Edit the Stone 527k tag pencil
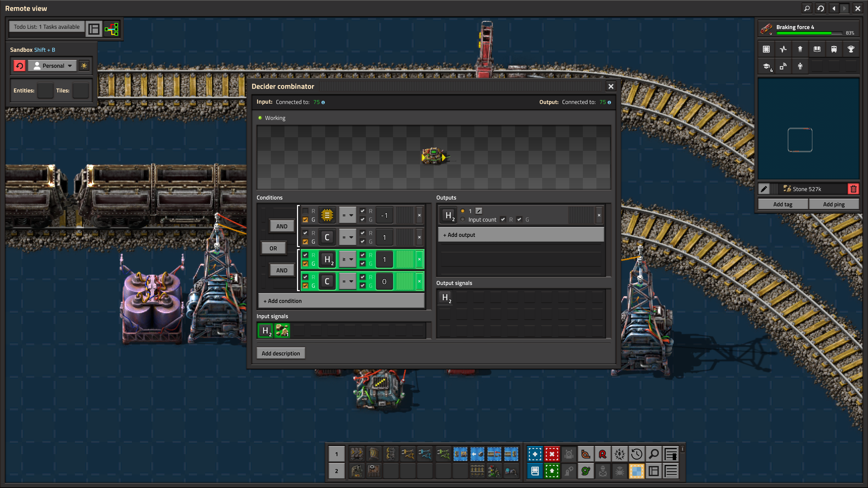 pyautogui.click(x=764, y=189)
